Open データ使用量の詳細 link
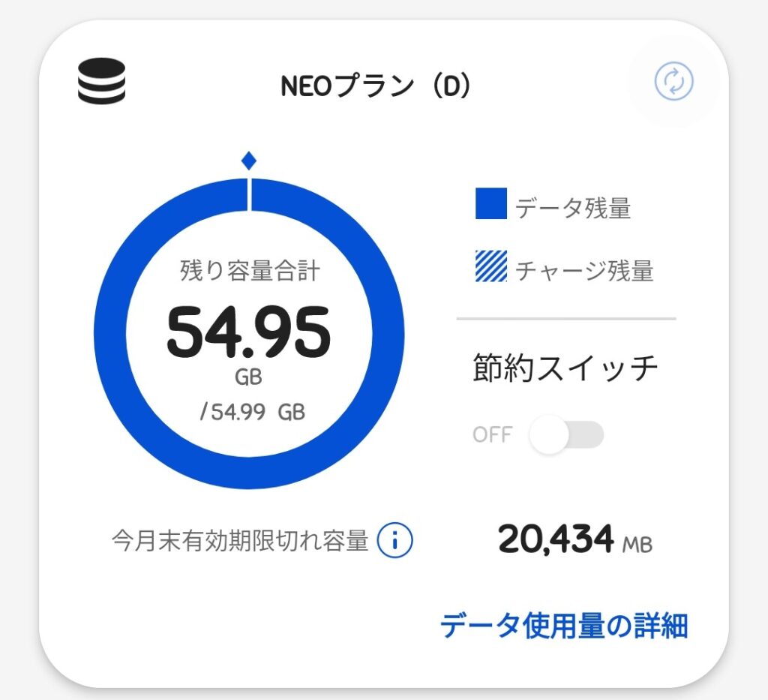 pos(563,625)
